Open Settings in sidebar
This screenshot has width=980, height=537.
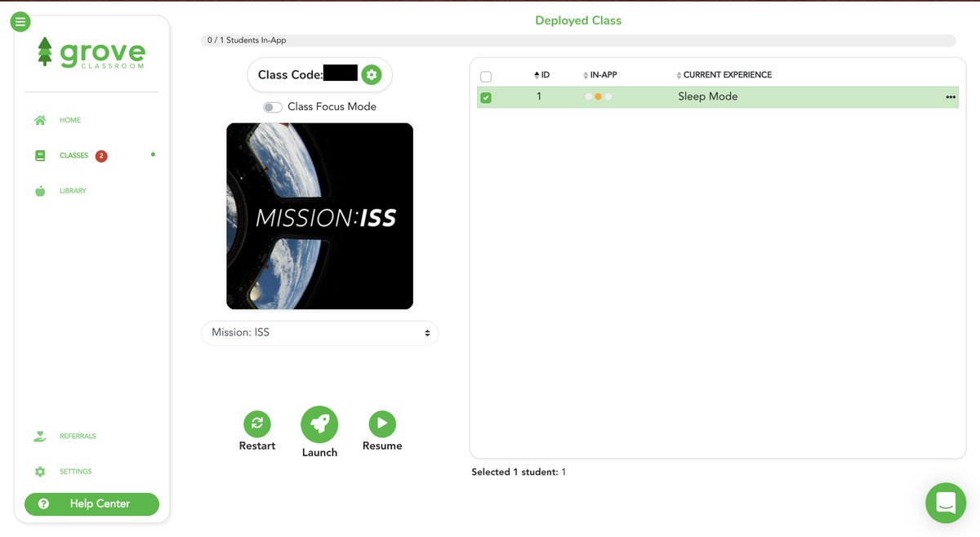tap(75, 472)
